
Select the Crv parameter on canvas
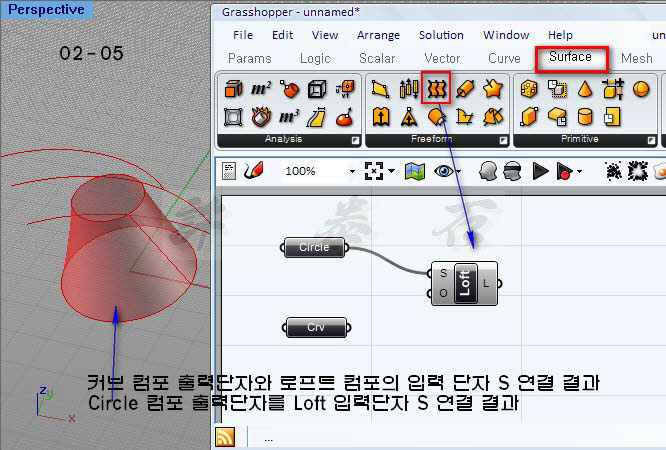coord(316,327)
